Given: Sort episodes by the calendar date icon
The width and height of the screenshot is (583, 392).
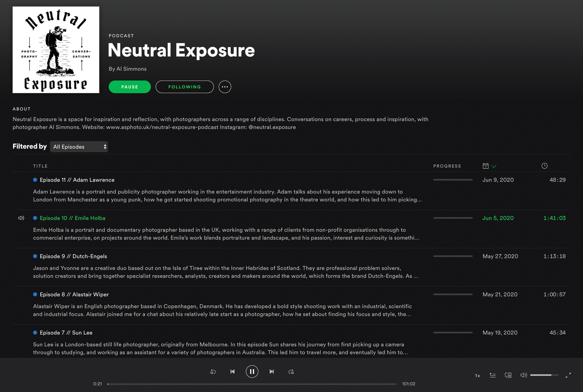Looking at the screenshot, I should [486, 166].
